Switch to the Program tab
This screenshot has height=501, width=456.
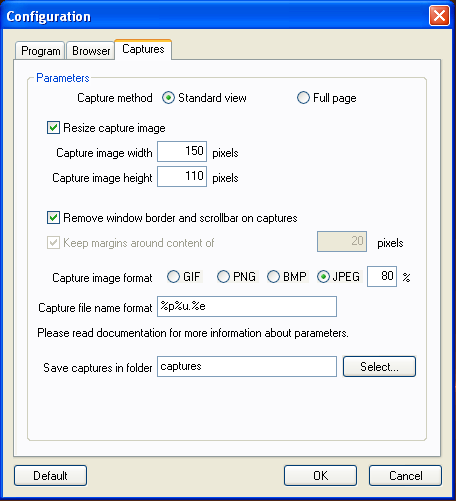(x=40, y=51)
